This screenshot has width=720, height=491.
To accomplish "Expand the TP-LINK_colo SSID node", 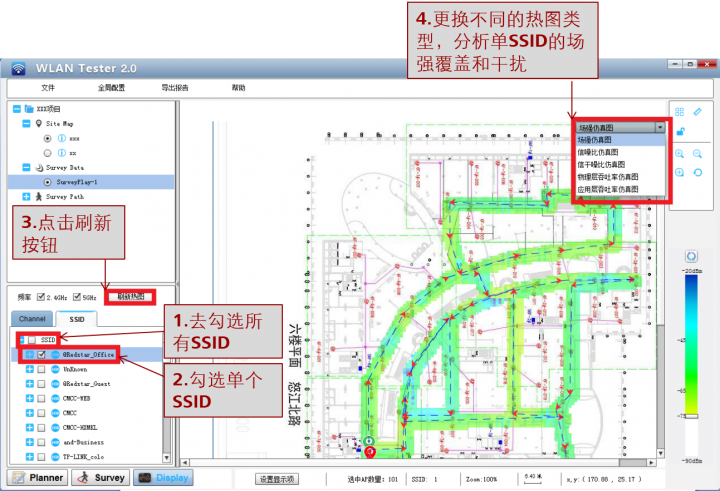I will tap(29, 457).
